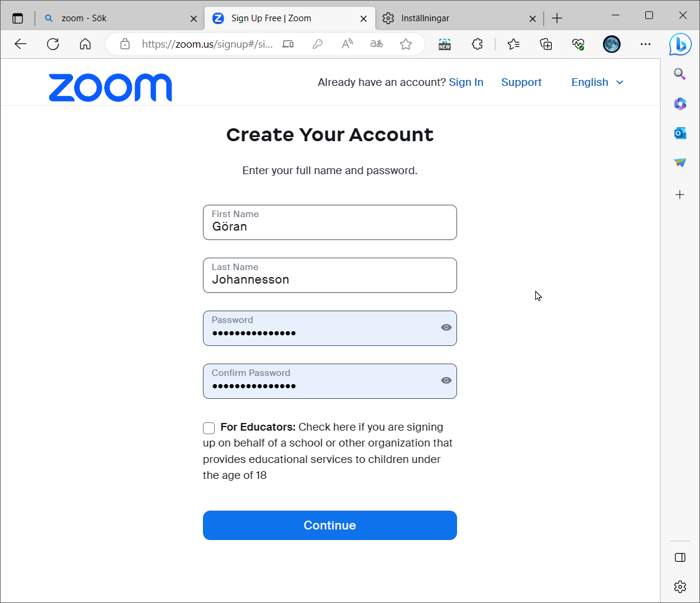Open the Outlook sidebar icon
Image resolution: width=700 pixels, height=603 pixels.
coord(680,134)
